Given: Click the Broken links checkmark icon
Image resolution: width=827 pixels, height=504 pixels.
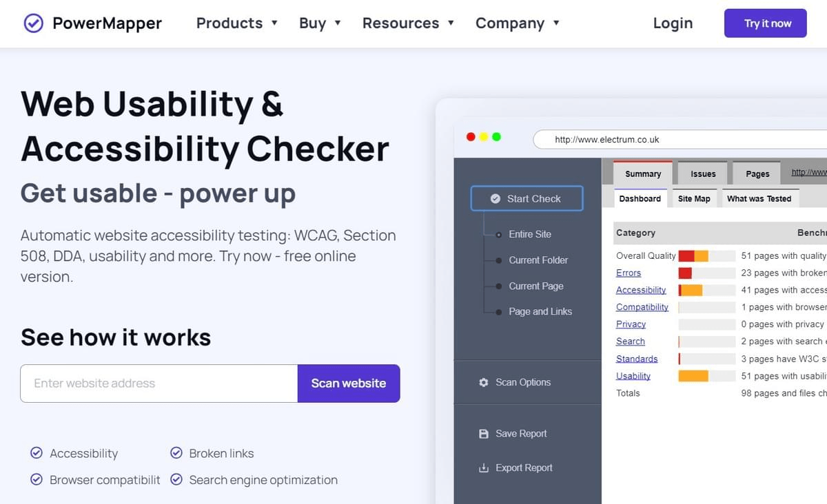Looking at the screenshot, I should tap(177, 453).
